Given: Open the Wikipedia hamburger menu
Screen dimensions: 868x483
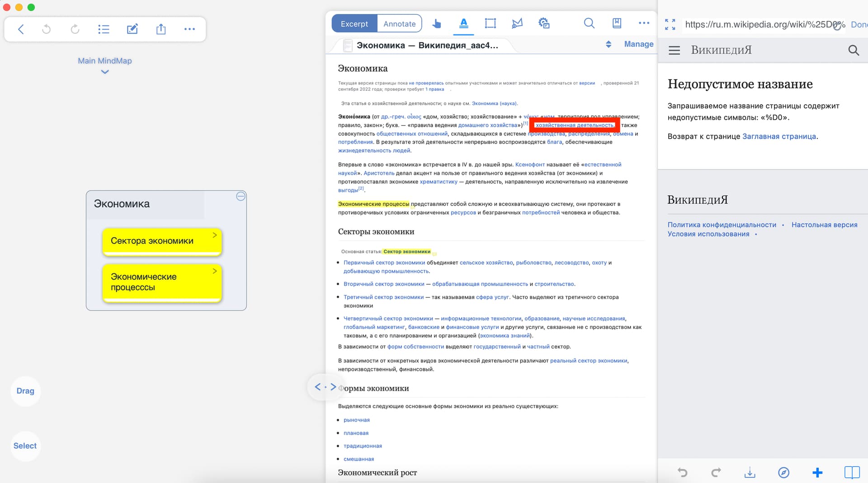Looking at the screenshot, I should [674, 50].
